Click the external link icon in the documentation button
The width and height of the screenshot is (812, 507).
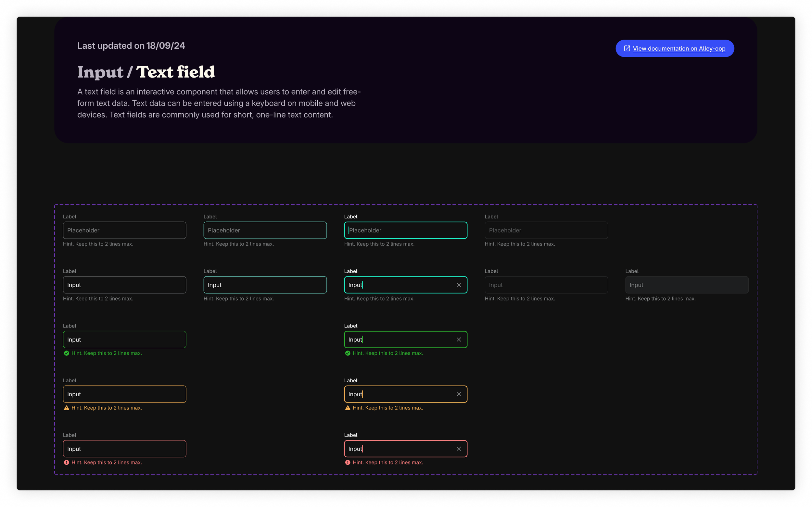627,49
